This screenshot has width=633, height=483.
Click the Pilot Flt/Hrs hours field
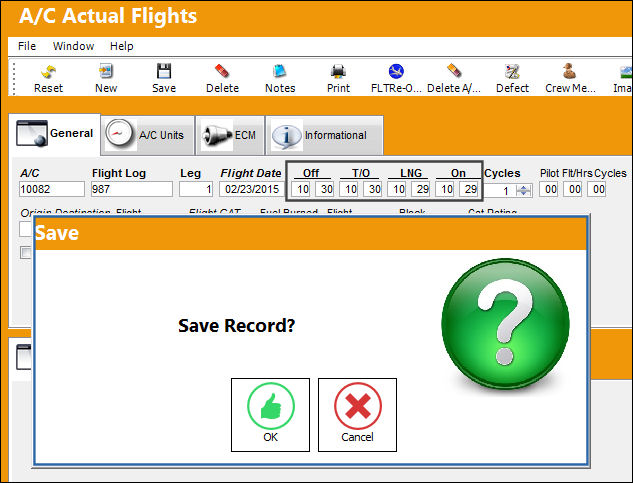549,189
